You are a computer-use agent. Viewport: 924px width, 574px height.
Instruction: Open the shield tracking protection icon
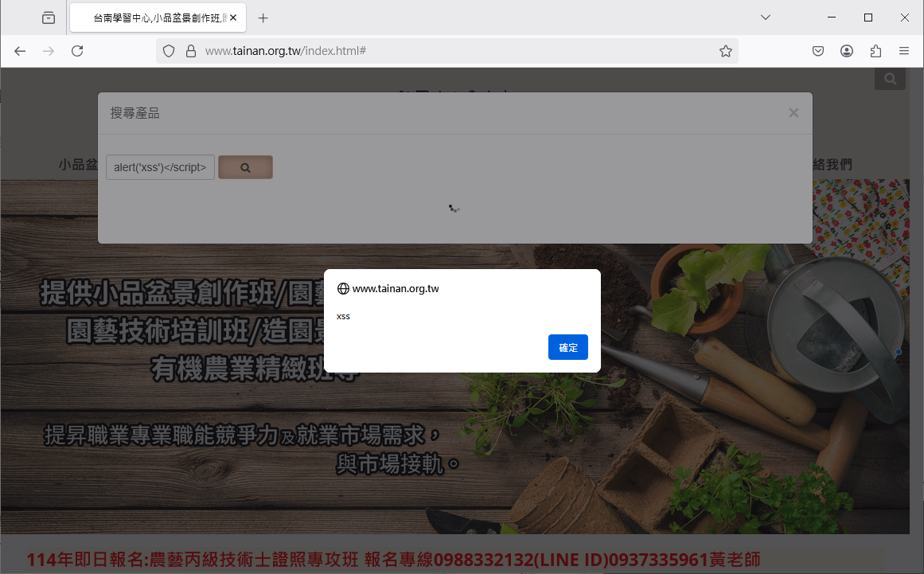coord(169,51)
